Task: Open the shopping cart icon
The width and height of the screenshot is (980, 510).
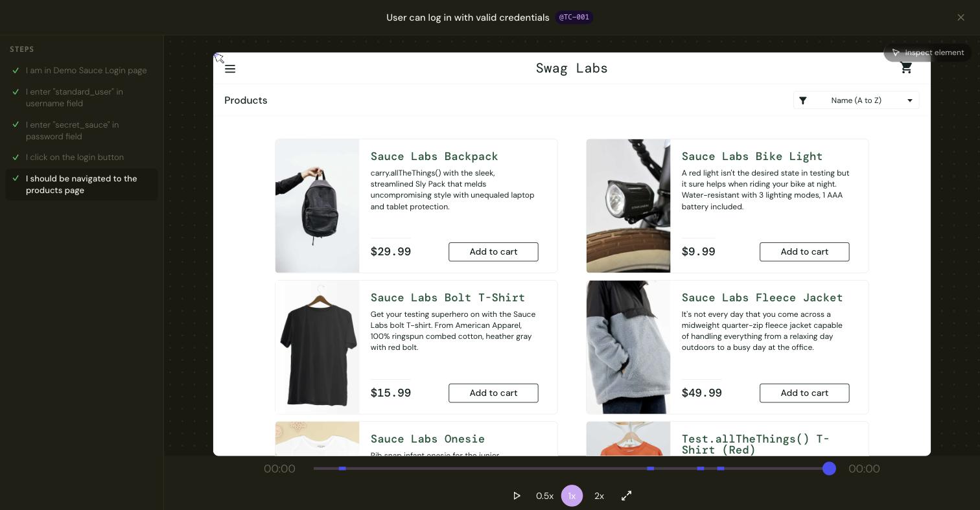Action: coord(906,68)
